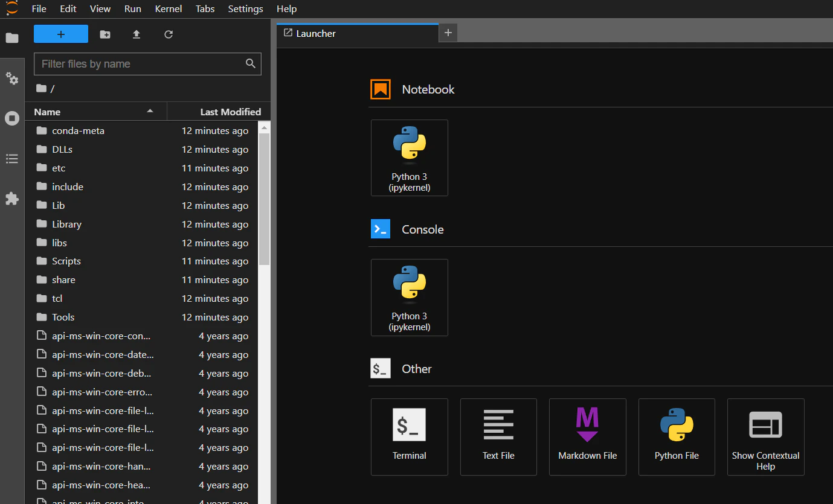
Task: Sort files by Last Modified column
Action: click(219, 112)
